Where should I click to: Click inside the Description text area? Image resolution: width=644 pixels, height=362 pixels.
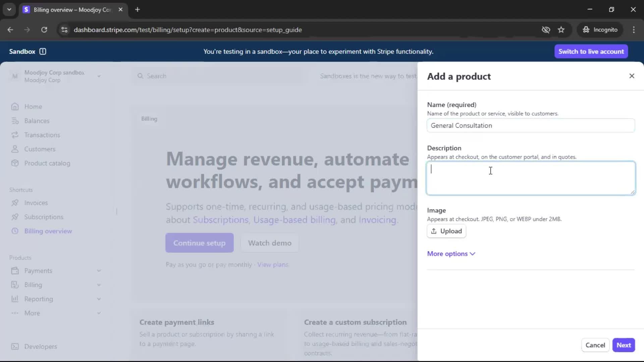[530, 178]
